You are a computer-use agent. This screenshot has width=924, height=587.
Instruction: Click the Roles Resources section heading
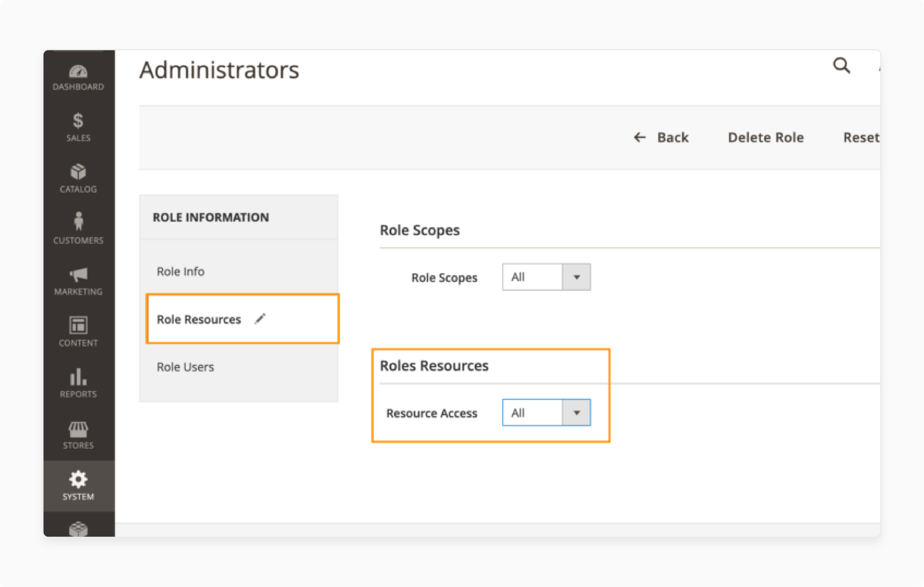click(x=434, y=366)
